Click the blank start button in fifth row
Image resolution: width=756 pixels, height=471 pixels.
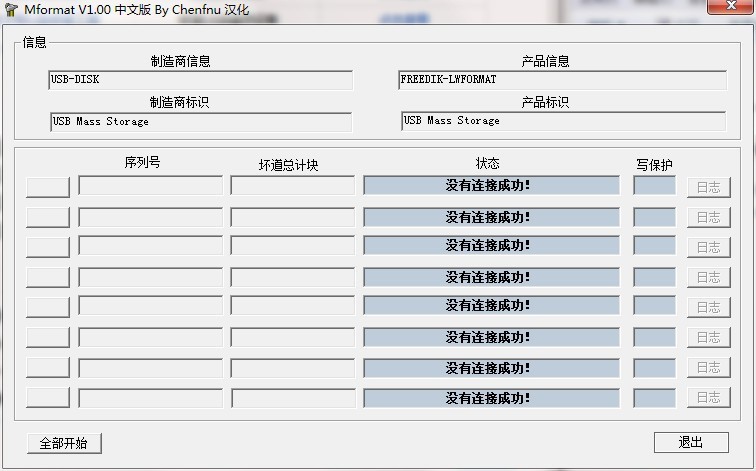(x=48, y=307)
